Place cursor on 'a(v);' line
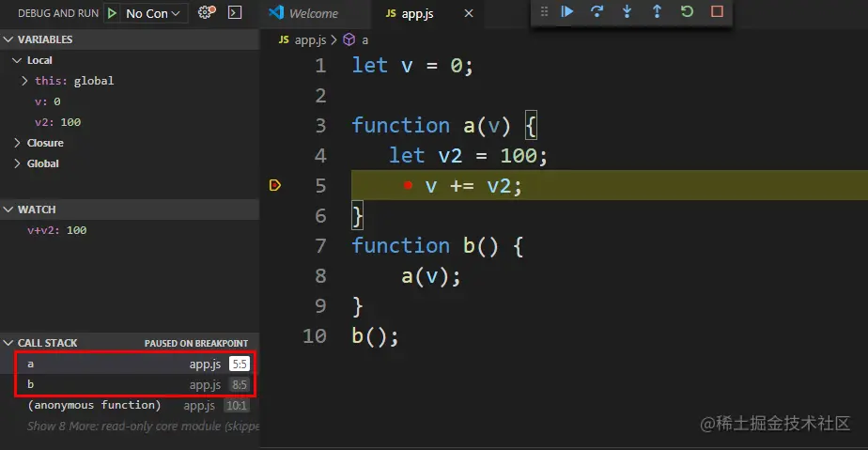 click(430, 275)
